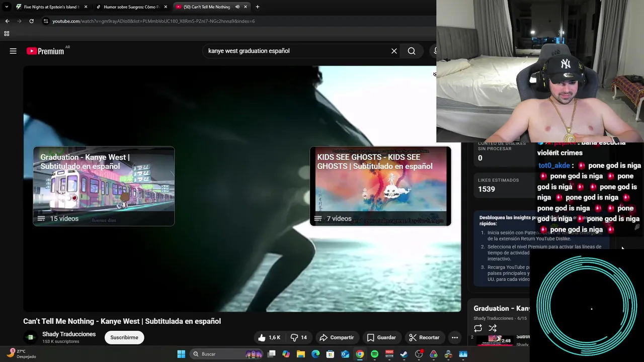Close the Humor sobre Suegros tab
644x362 pixels.
pyautogui.click(x=166, y=7)
